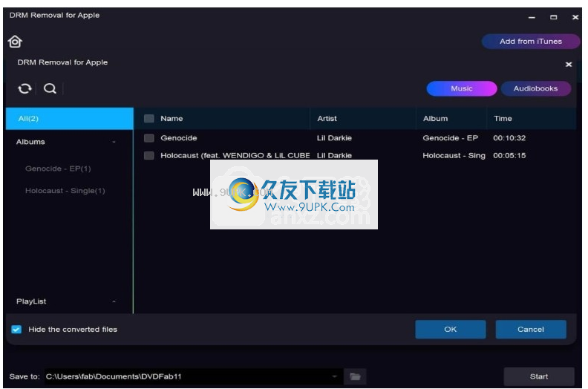Click the 00:10:32 time value
This screenshot has width=588, height=389.
[x=509, y=138]
